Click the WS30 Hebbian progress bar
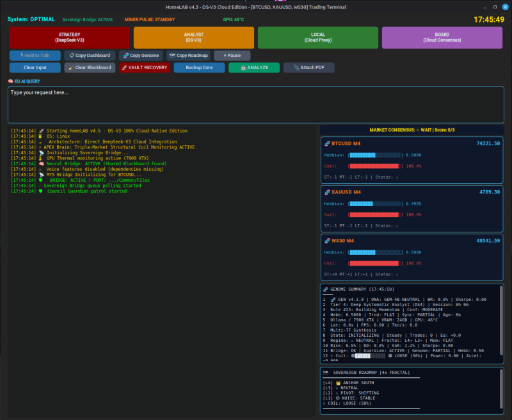Screen dimensions: 512x420 click(375, 252)
